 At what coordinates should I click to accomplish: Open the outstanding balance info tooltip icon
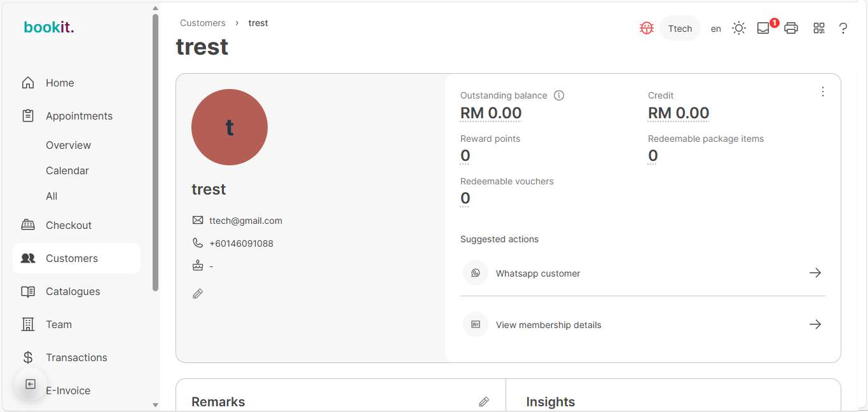[x=559, y=95]
